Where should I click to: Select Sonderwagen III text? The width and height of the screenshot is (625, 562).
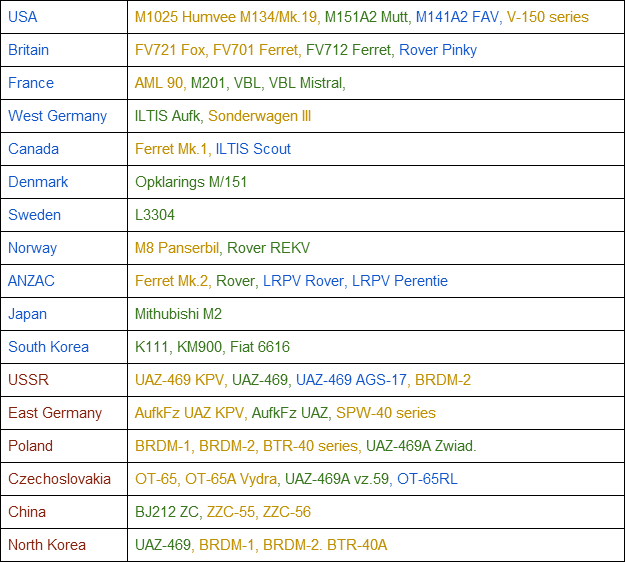point(259,116)
